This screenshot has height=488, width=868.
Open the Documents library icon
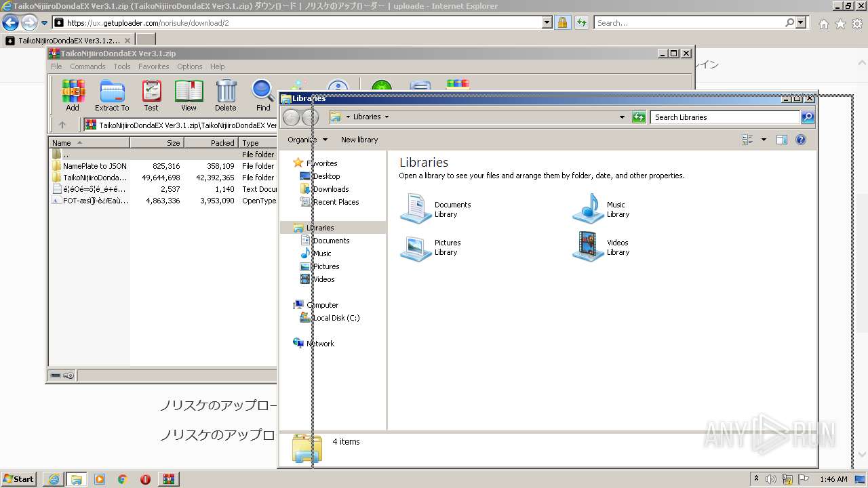416,209
